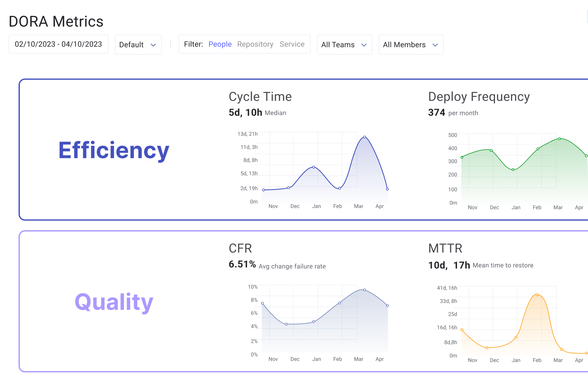Click the DORA Metrics page title

[56, 22]
